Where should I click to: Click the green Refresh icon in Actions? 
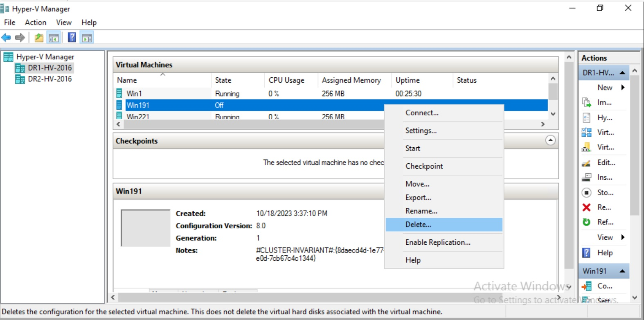pos(586,222)
